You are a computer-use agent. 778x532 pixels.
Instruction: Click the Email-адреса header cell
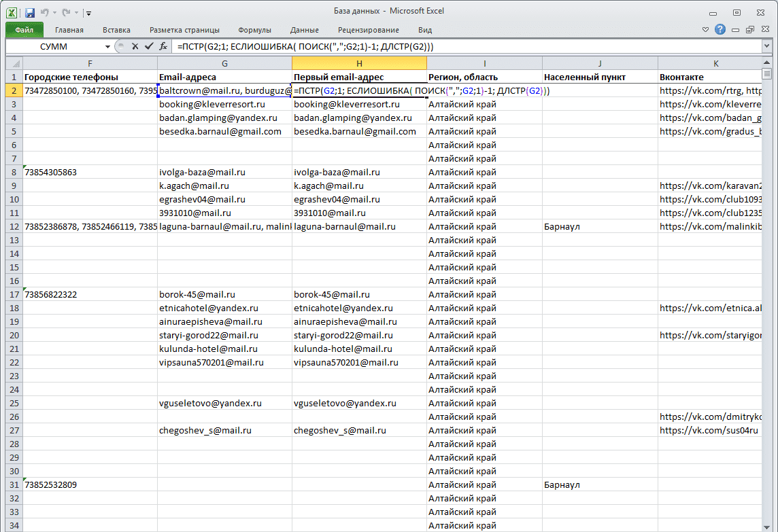click(225, 77)
